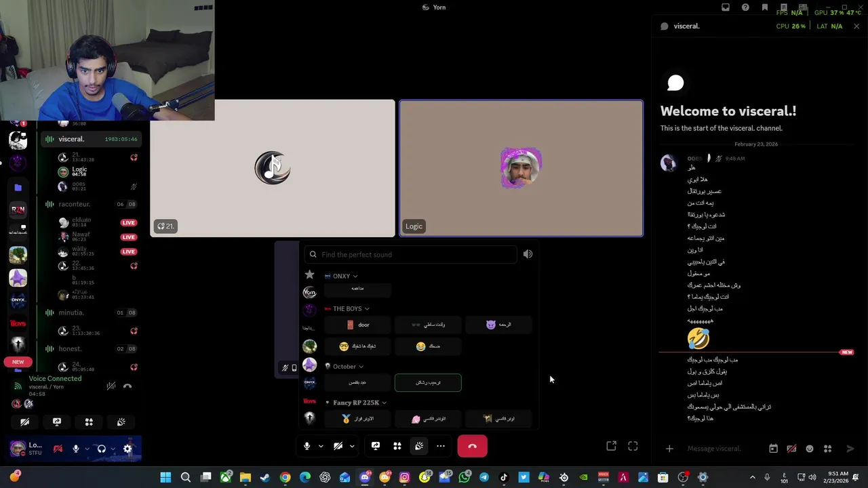Pop out the call window
868x488 pixels.
[611, 446]
